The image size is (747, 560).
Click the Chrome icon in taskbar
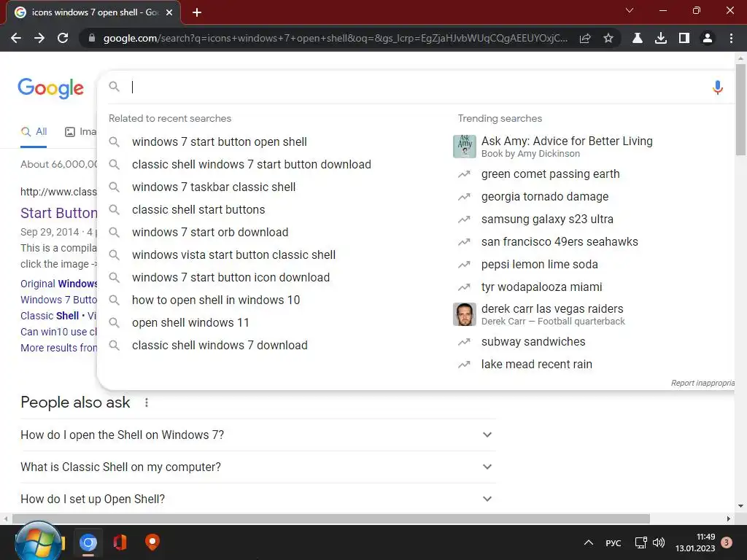[x=88, y=542]
